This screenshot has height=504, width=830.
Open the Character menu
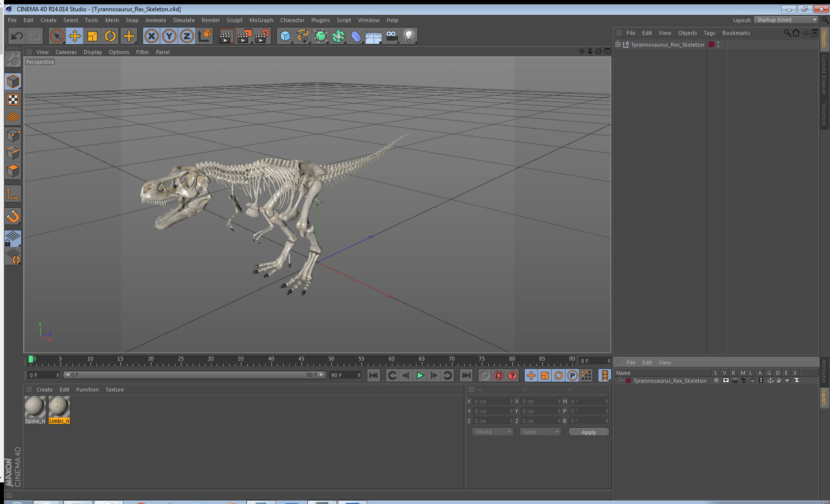[292, 20]
